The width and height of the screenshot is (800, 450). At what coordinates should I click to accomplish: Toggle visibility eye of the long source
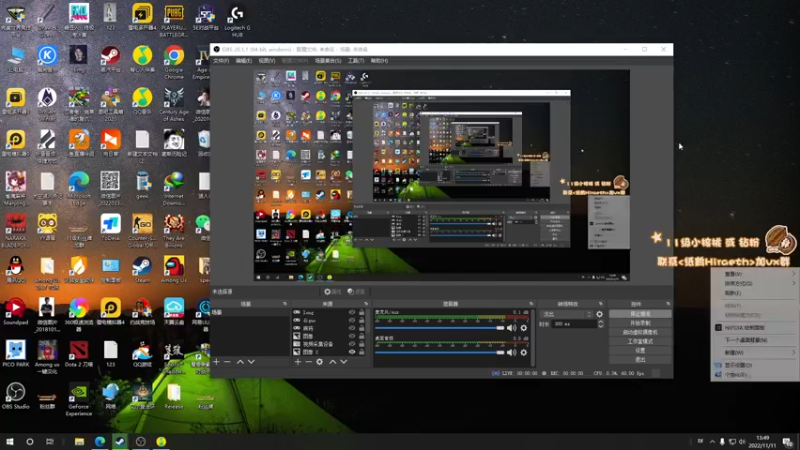[352, 312]
